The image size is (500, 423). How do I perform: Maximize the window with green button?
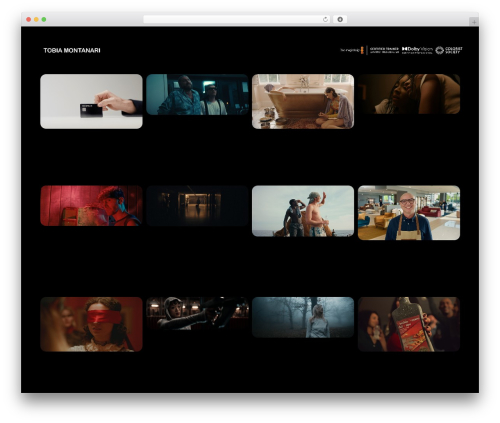[x=44, y=19]
